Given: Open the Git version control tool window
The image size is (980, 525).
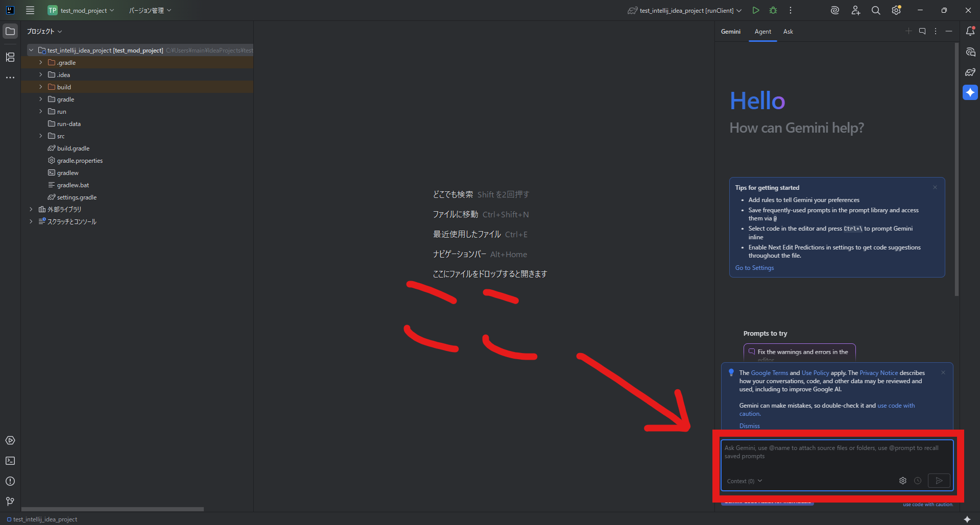Looking at the screenshot, I should tap(10, 502).
